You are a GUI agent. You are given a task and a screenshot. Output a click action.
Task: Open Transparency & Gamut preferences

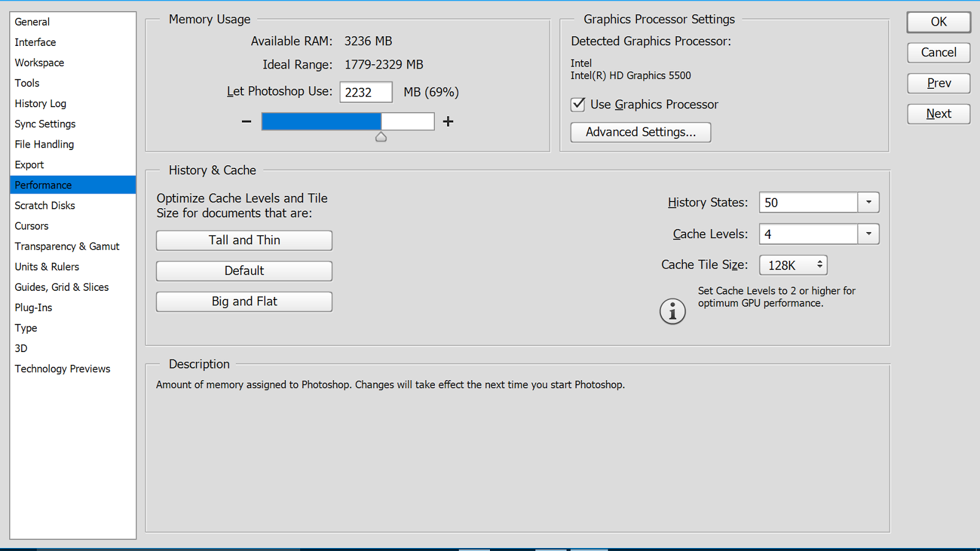tap(73, 246)
